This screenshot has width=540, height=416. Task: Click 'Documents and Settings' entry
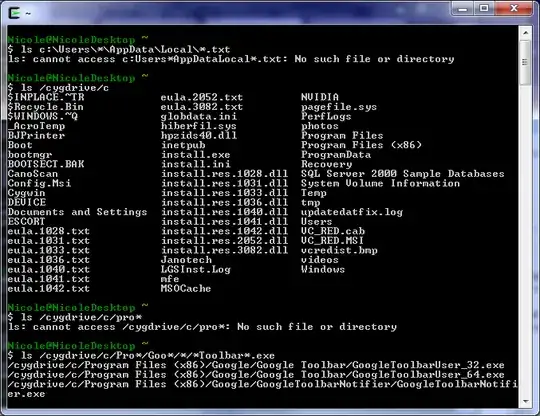tap(77, 212)
